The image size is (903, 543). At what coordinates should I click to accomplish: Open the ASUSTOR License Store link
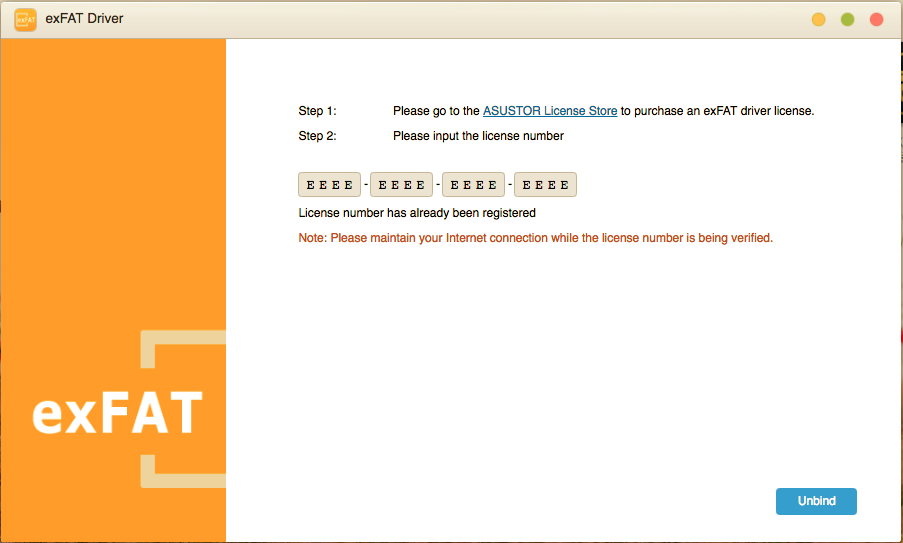coord(549,111)
